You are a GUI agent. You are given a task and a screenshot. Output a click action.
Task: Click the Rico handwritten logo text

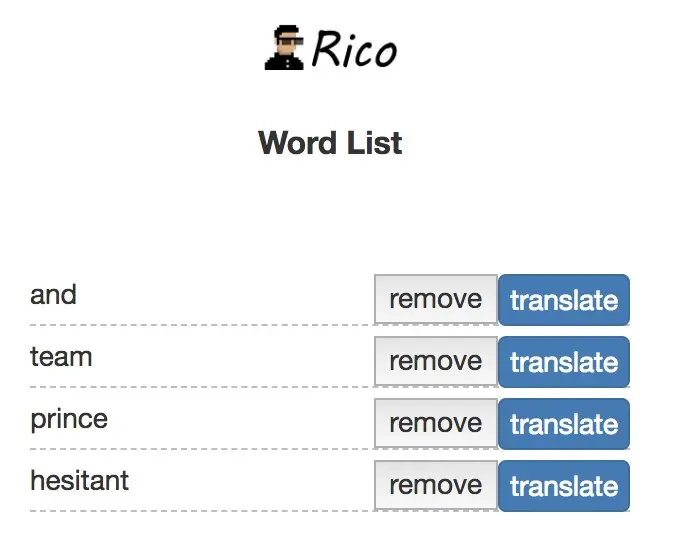354,49
